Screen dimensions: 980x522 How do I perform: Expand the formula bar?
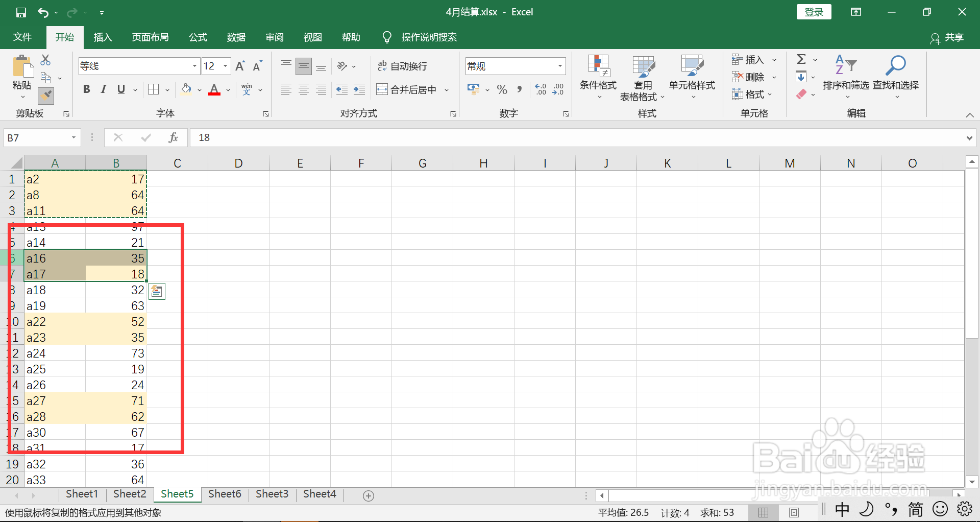pos(969,138)
